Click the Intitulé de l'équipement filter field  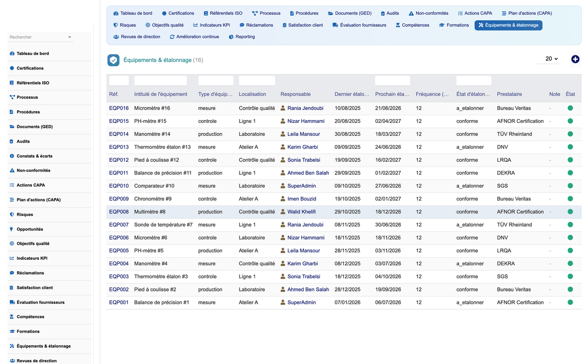[x=161, y=81]
